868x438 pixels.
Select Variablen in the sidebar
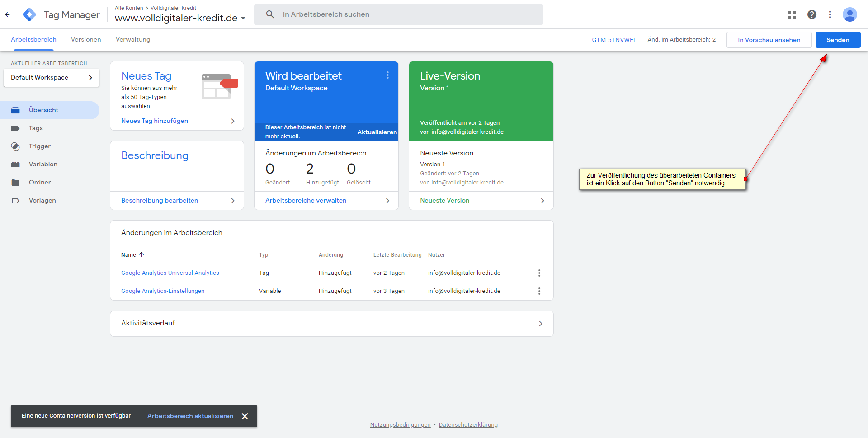point(50,165)
